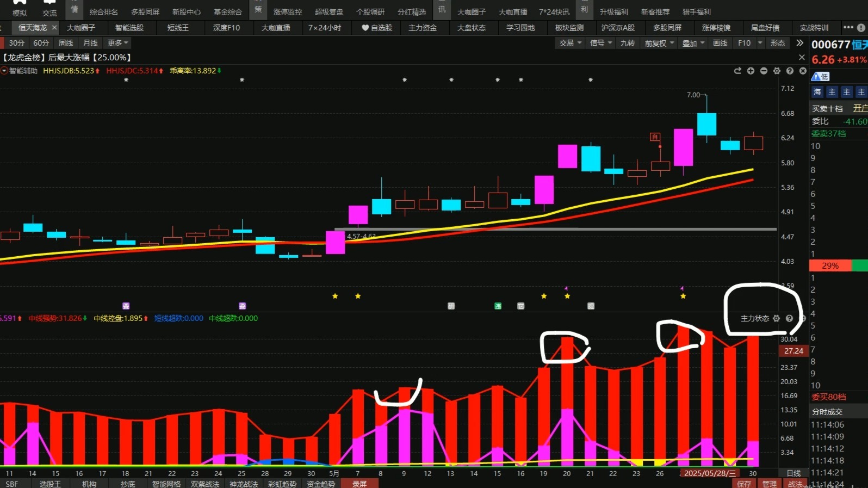
Task: Click the yellow star below May 7 candle
Action: tap(358, 296)
